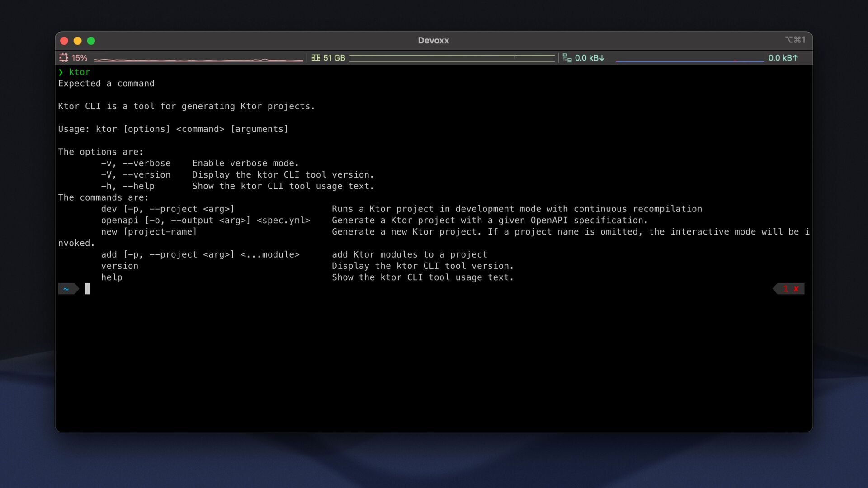Click the tilde home directory prompt segment
Viewport: 868px width, 488px height.
click(x=66, y=289)
